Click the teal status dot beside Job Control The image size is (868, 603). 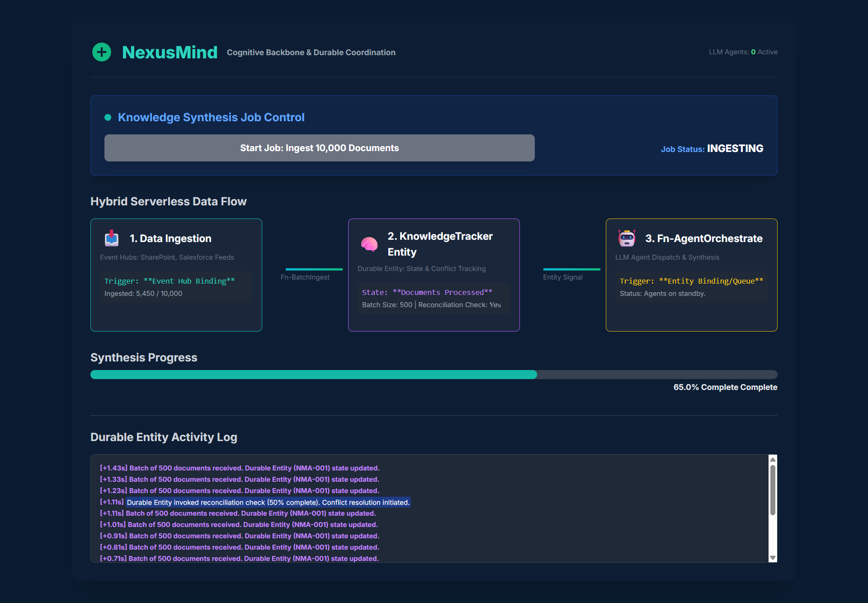pos(108,118)
